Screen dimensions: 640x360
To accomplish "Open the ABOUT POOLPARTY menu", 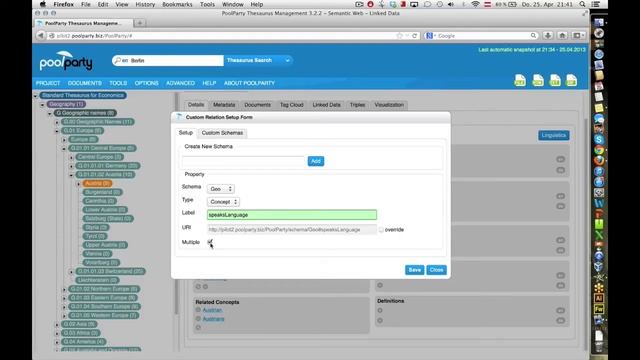I will (x=249, y=83).
